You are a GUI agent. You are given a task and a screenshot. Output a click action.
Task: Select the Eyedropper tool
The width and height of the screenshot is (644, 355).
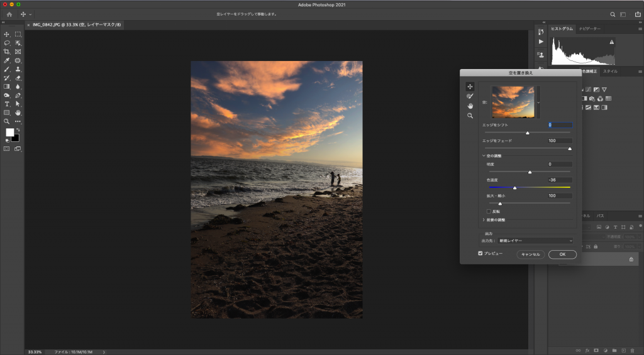click(7, 60)
